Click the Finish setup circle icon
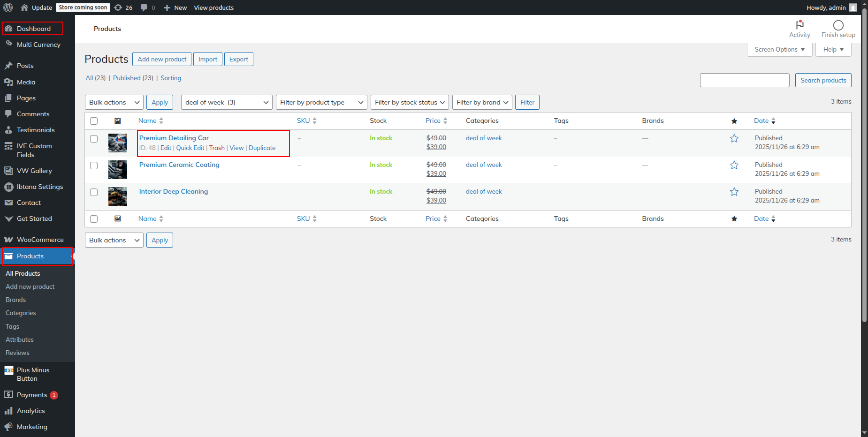The height and width of the screenshot is (437, 868). pyautogui.click(x=838, y=25)
